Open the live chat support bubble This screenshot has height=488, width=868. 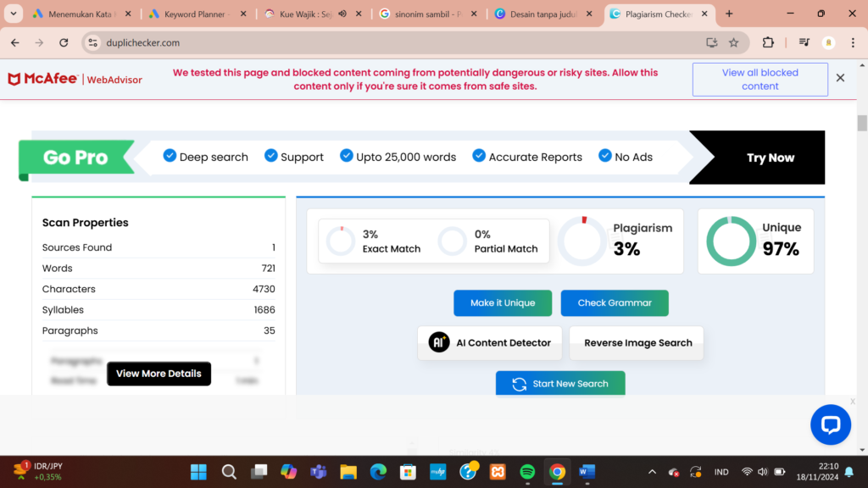(830, 424)
